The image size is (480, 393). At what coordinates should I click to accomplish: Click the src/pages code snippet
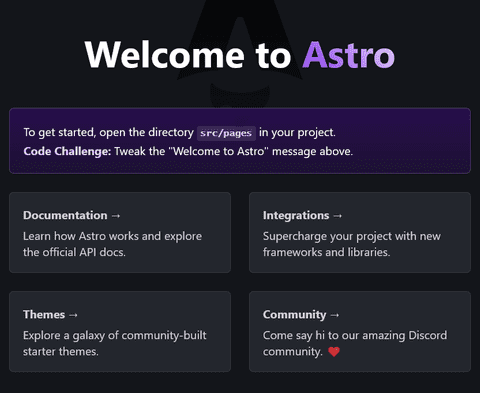(x=226, y=133)
